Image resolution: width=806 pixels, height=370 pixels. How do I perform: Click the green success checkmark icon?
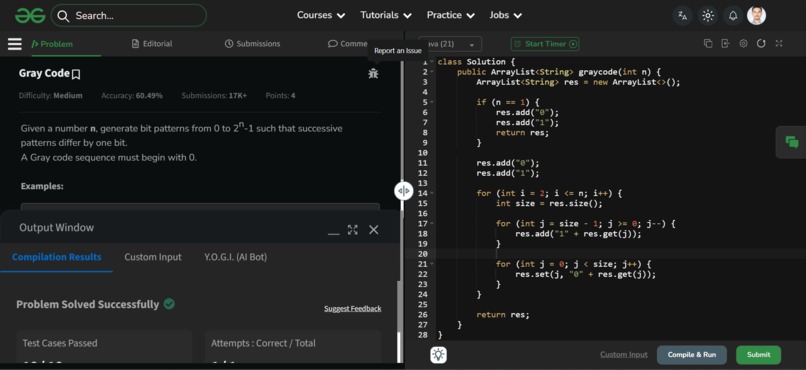[x=169, y=304]
